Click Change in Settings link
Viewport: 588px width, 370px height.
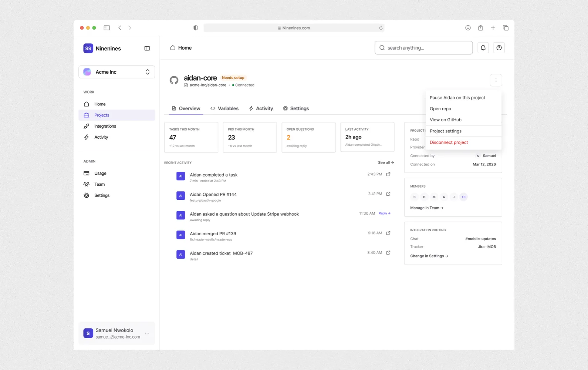429,256
